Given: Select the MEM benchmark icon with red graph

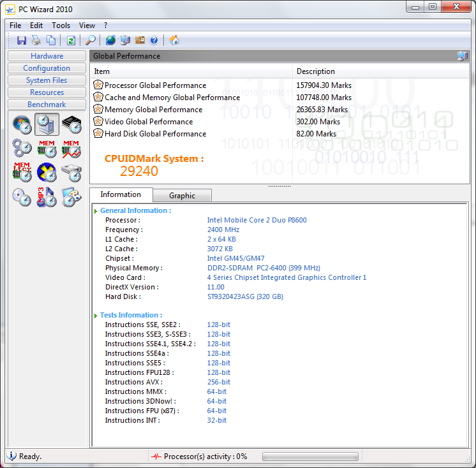Looking at the screenshot, I should point(71,149).
